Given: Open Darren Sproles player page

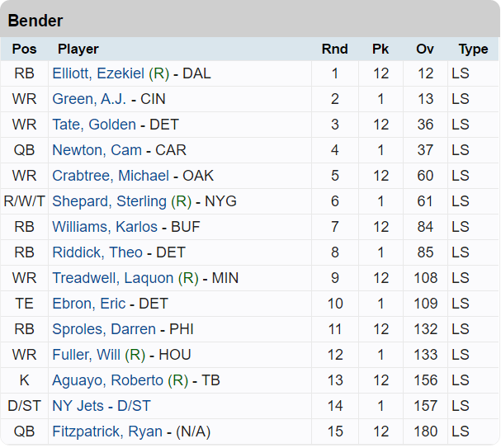Looking at the screenshot, I should [x=103, y=329].
